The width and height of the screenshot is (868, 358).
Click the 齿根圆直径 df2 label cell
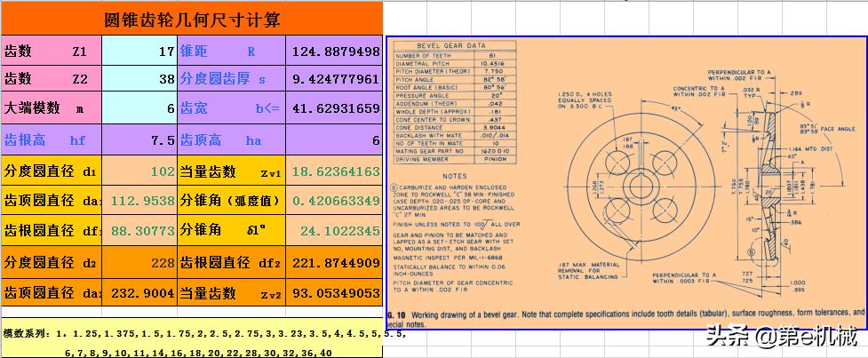click(231, 262)
